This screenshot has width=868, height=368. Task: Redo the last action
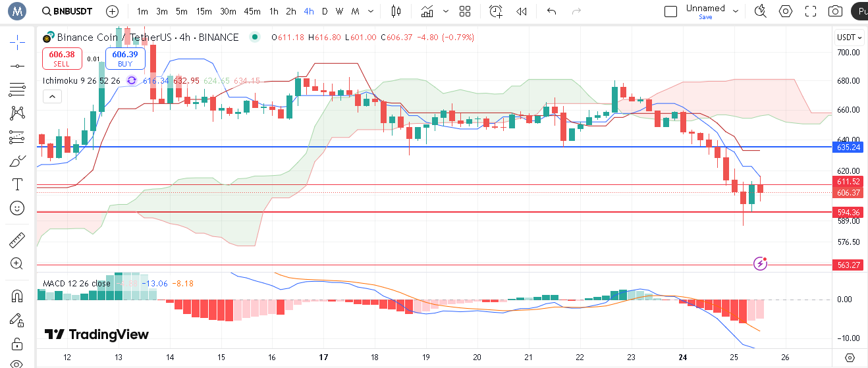[577, 11]
